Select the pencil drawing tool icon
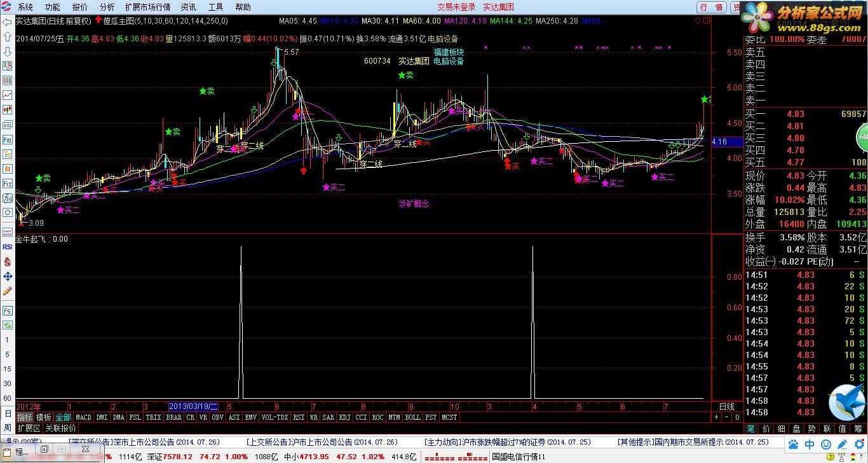The image size is (868, 463). click(x=8, y=291)
